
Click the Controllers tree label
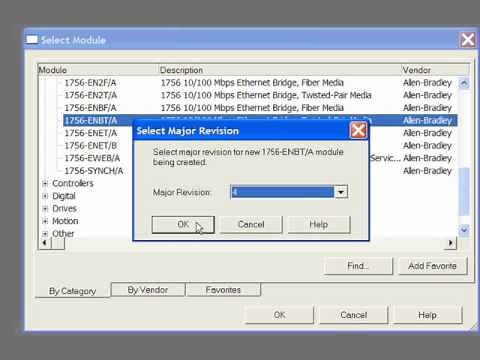(x=73, y=183)
